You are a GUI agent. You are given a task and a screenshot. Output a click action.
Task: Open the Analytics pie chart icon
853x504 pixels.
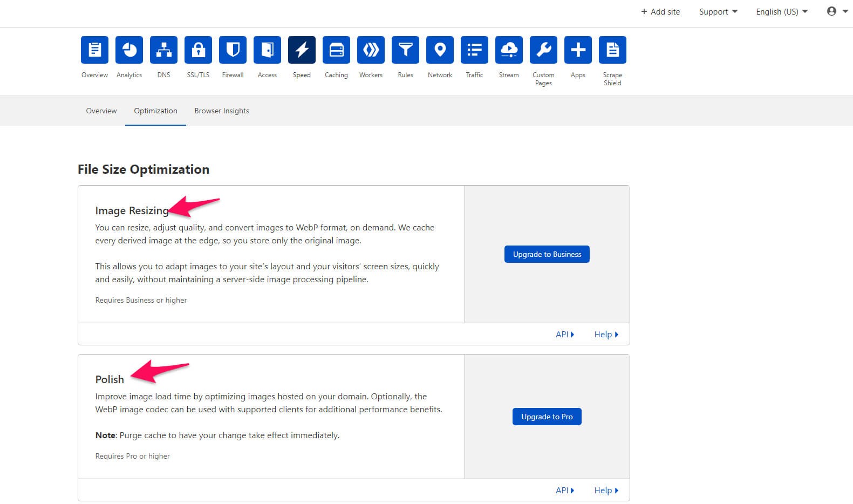pyautogui.click(x=129, y=50)
